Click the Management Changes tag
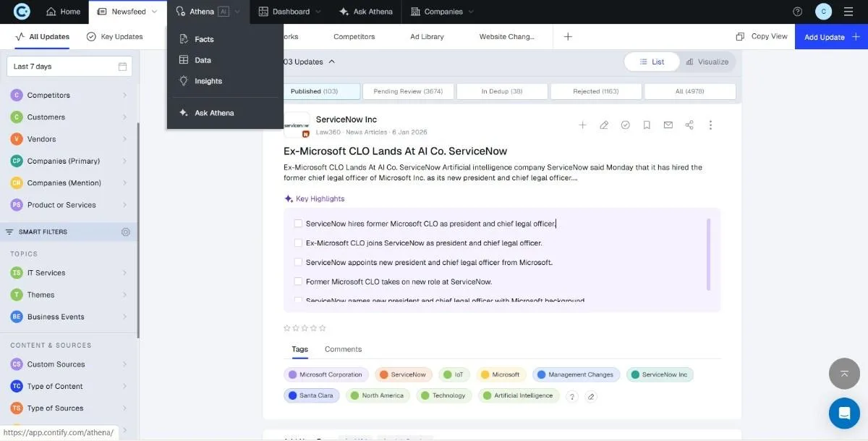Screen dimensions: 868x441 pos(577,374)
